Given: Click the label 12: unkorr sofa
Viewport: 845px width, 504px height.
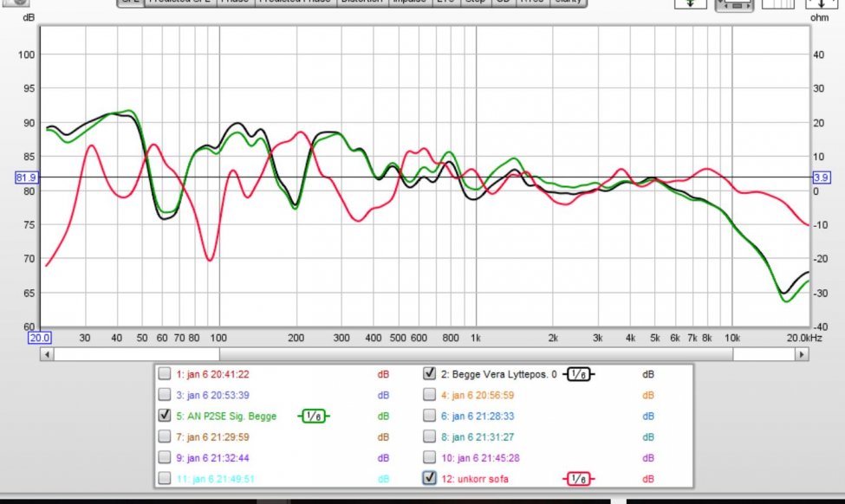Looking at the screenshot, I should click(x=475, y=479).
